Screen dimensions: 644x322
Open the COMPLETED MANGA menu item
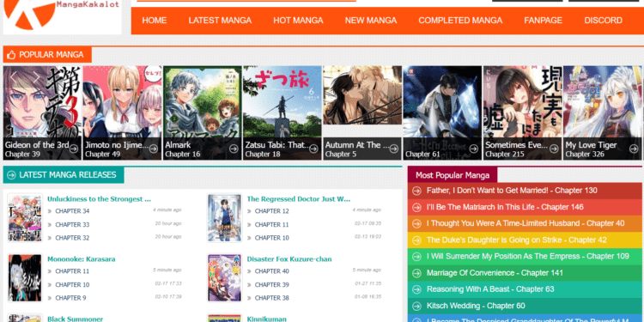tap(460, 21)
